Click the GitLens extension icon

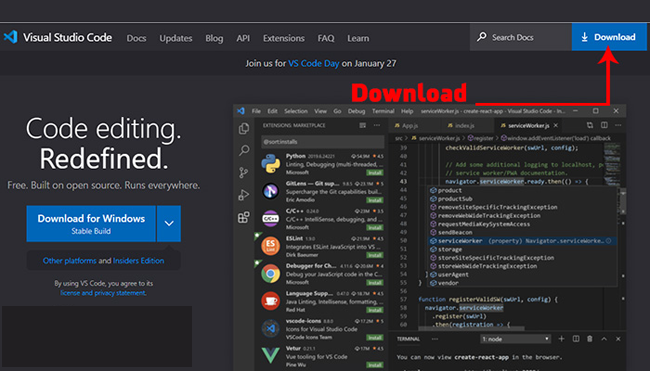(x=271, y=191)
